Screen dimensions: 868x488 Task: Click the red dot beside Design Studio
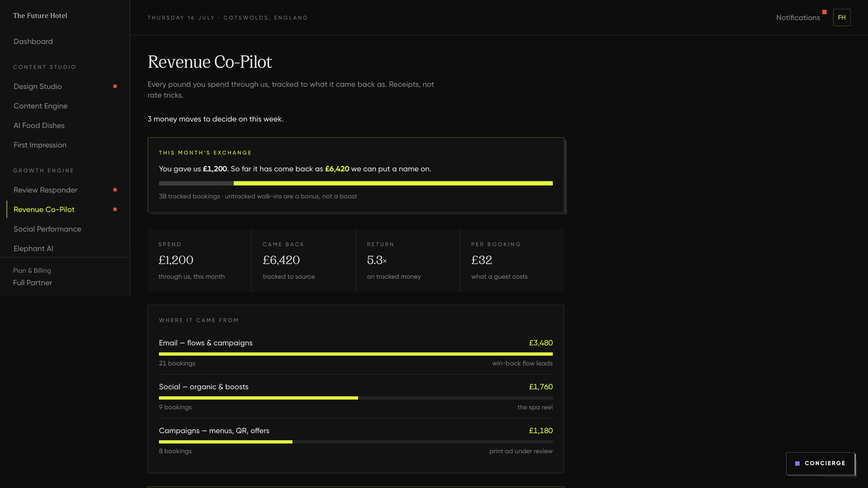point(115,86)
